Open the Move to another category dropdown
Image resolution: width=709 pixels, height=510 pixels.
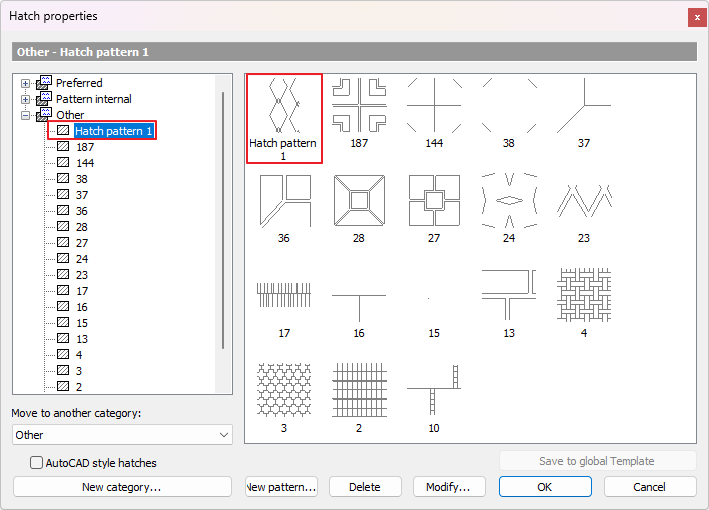coord(122,435)
